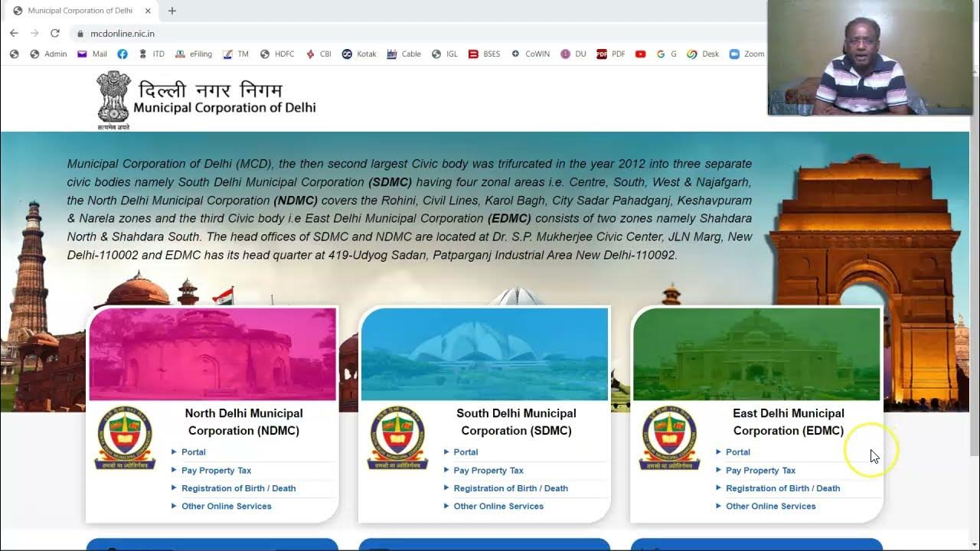980x551 pixels.
Task: Click South Delhi Municipal Corporation (SDMC) heading
Action: 516,422
